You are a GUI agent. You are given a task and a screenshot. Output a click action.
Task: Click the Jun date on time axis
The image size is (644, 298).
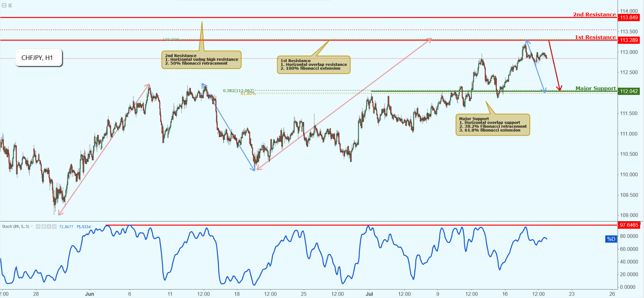pyautogui.click(x=89, y=294)
